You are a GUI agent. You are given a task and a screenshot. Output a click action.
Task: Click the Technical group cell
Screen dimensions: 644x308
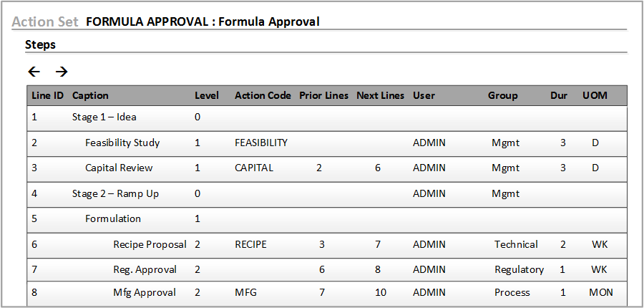pos(516,245)
